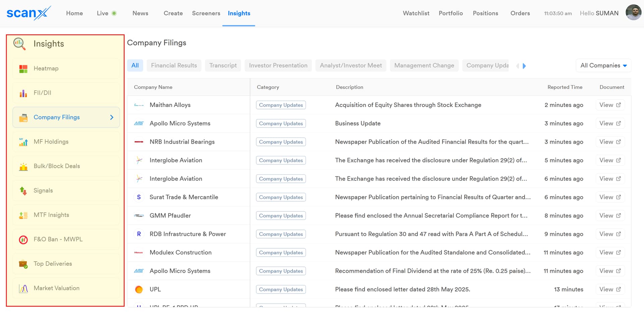Open the Watchlist page
The height and width of the screenshot is (317, 644).
click(x=416, y=13)
